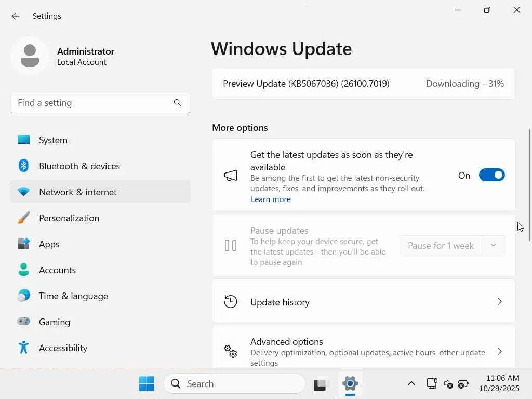Open the Windows Start button
The image size is (532, 399).
[147, 384]
